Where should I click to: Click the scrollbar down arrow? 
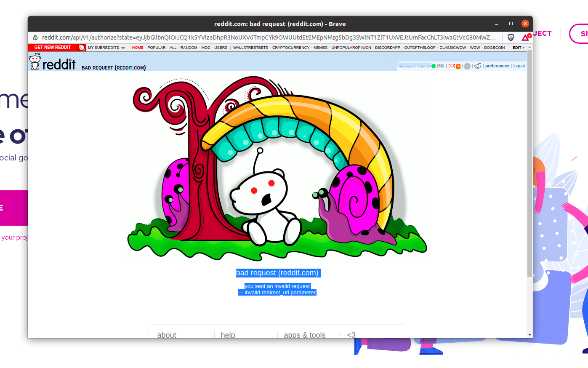tap(529, 335)
